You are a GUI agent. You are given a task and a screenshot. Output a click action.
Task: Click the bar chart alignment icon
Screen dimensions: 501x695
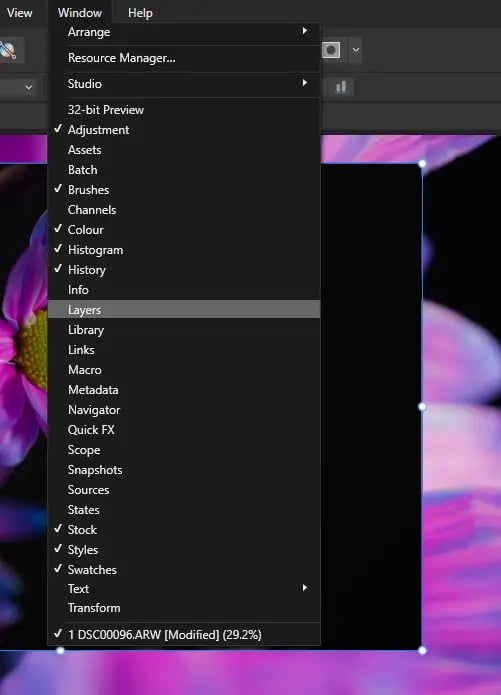click(x=341, y=87)
